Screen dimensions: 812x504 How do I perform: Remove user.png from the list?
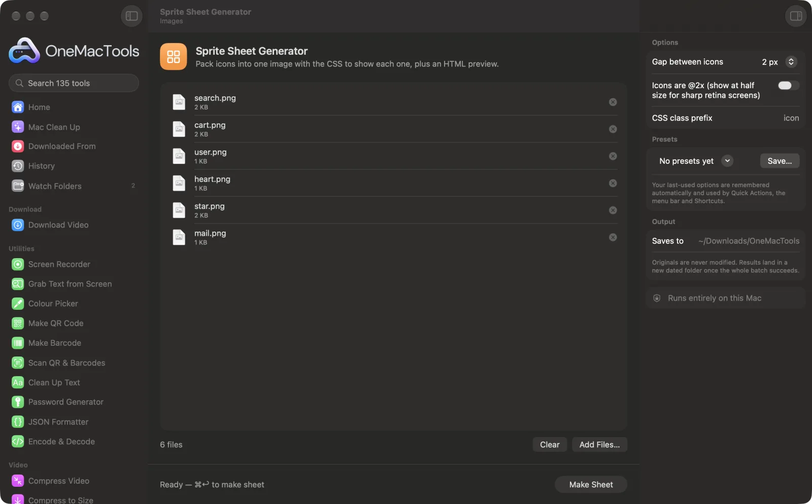pyautogui.click(x=613, y=156)
